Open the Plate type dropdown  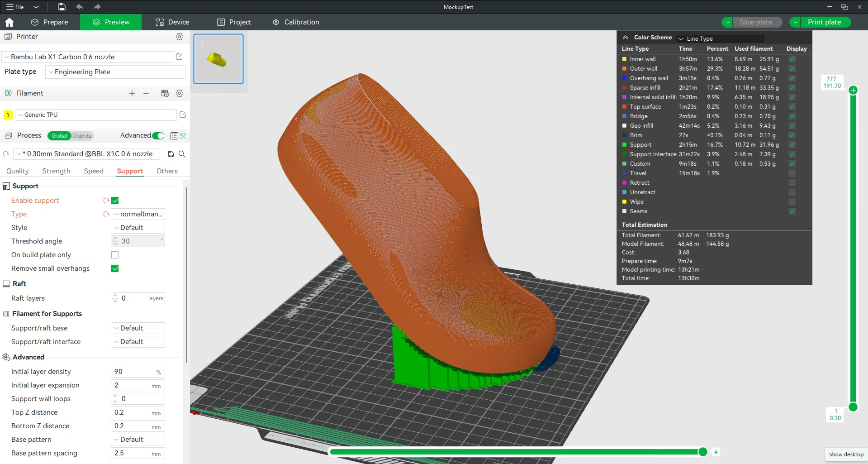tap(115, 72)
